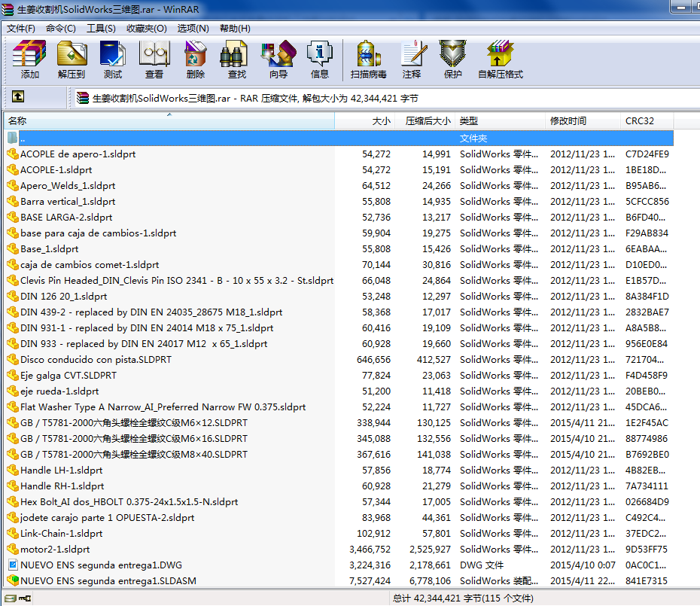Open the 查找 (Find) binoculars tool

[236, 59]
